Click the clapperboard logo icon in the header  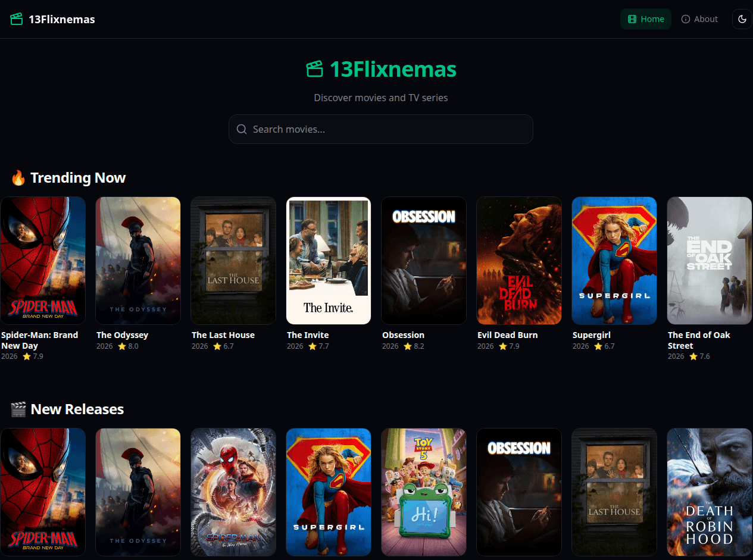point(16,19)
